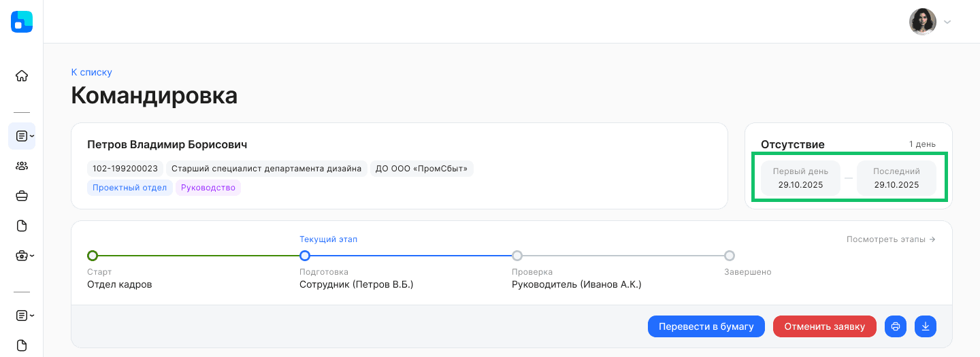Open the document file sidebar icon
The width and height of the screenshot is (980, 357).
point(22,226)
